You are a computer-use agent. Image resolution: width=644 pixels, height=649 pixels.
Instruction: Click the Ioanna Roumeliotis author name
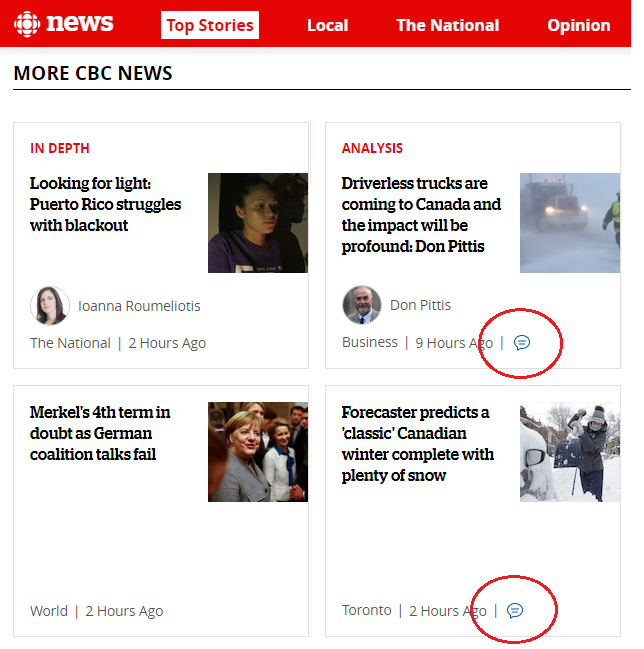point(139,306)
